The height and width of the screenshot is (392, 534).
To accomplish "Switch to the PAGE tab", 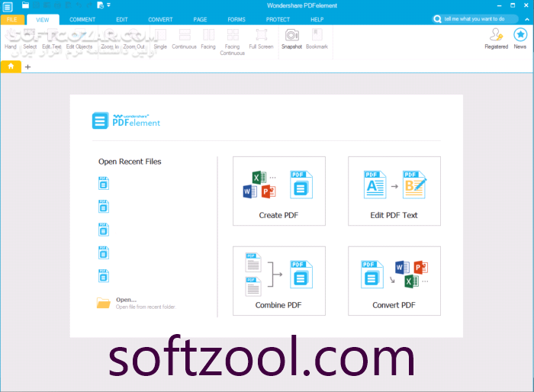I will pyautogui.click(x=200, y=20).
